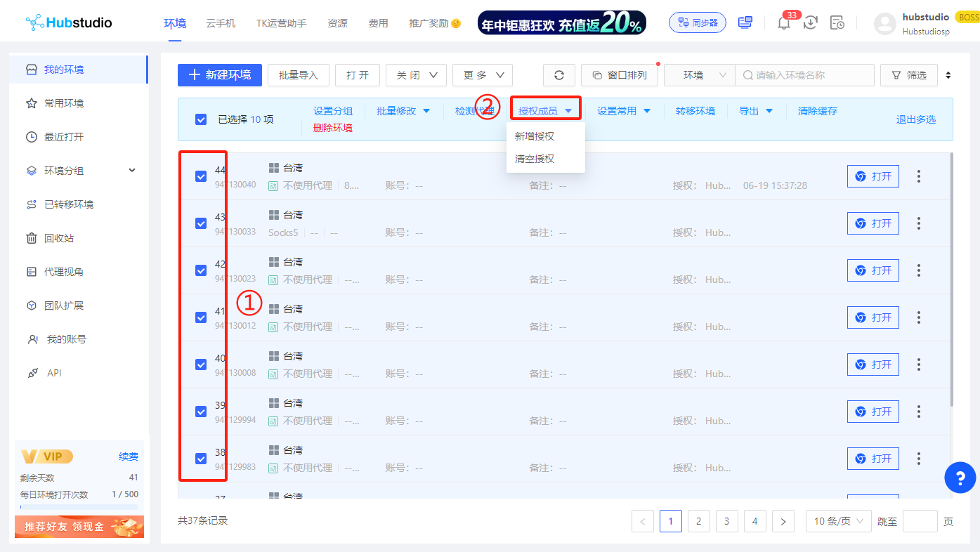This screenshot has width=980, height=552.
Task: Uncheck the checkbox for environment 44
Action: 201,176
